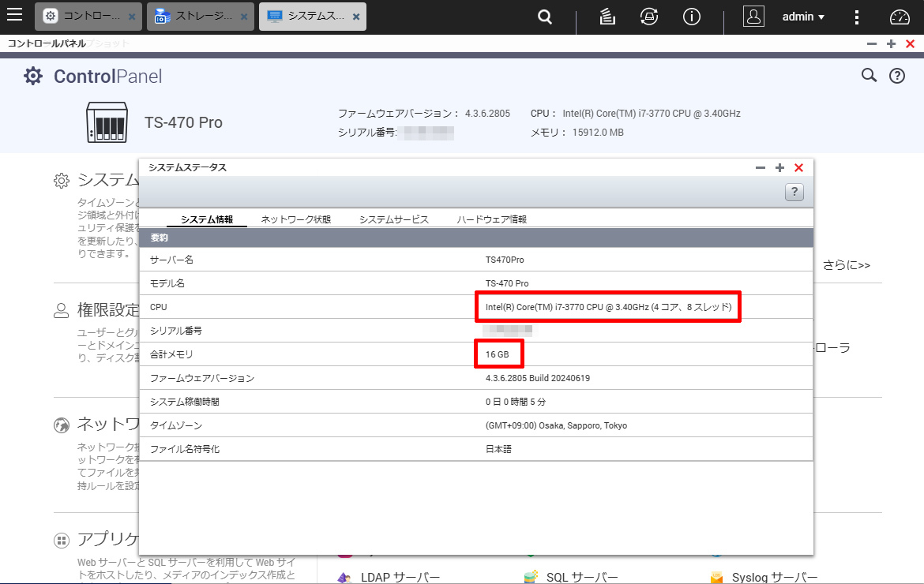Open the dashboard gauge icon
The height and width of the screenshot is (584, 924).
pyautogui.click(x=900, y=17)
